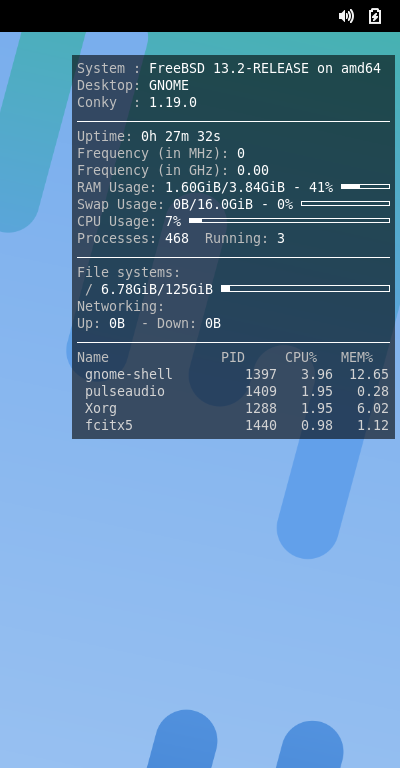
Task: Click the 'gnome-shell' process name
Action: (129, 375)
